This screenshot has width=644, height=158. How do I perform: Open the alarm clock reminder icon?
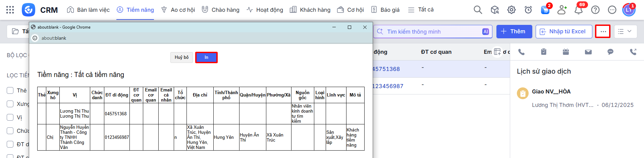(528, 10)
